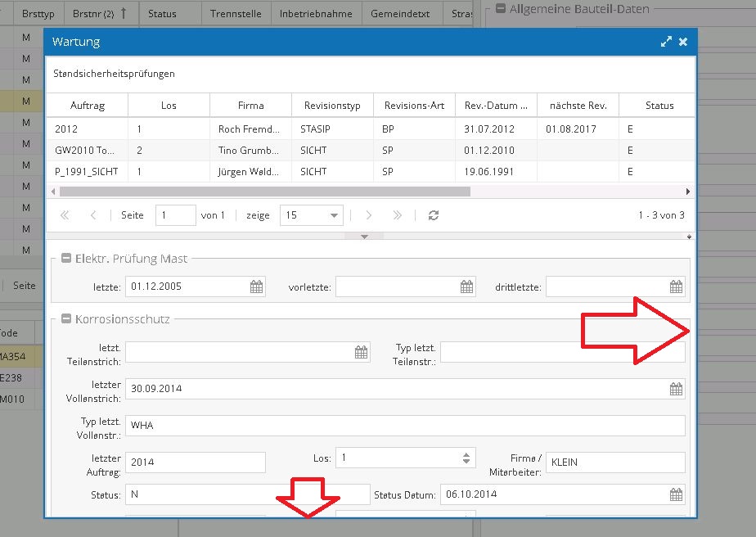Viewport: 756px width, 537px height.
Task: Open calendar picker for letzte Elektr. Prüfung
Action: pyautogui.click(x=254, y=287)
